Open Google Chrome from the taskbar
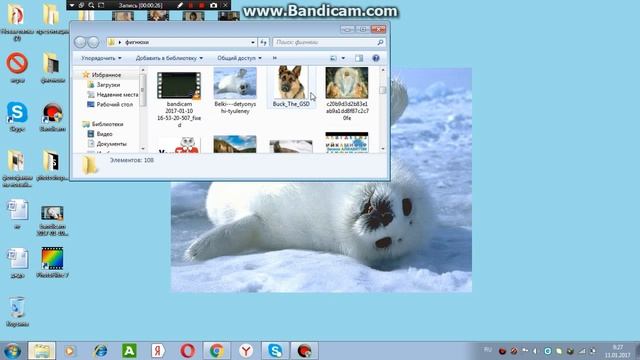This screenshot has width=640, height=360. [x=217, y=351]
